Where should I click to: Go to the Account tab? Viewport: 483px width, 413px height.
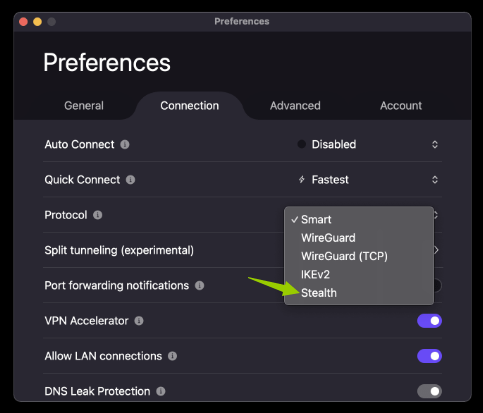(401, 106)
